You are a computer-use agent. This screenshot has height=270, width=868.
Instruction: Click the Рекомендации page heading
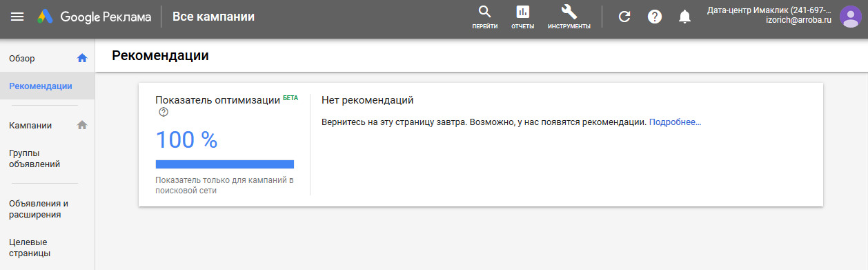pyautogui.click(x=160, y=55)
